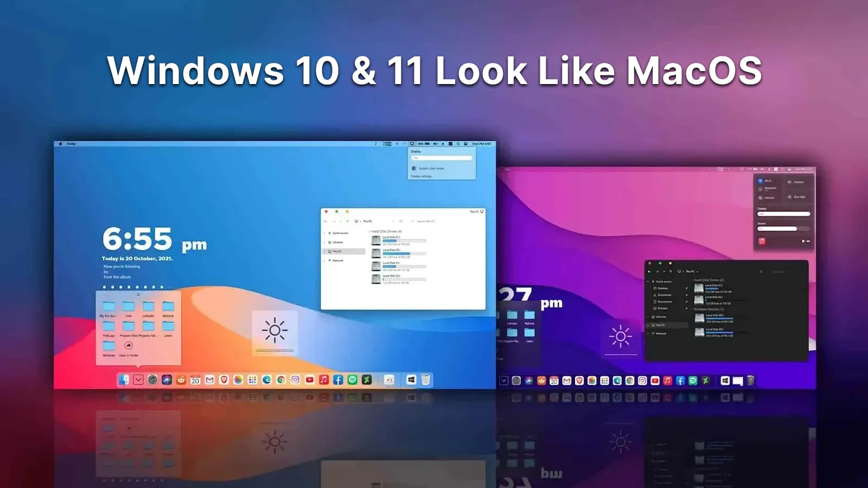Open Gmail in the right dark desktop dock
Screen dimensions: 868x488
click(x=566, y=381)
